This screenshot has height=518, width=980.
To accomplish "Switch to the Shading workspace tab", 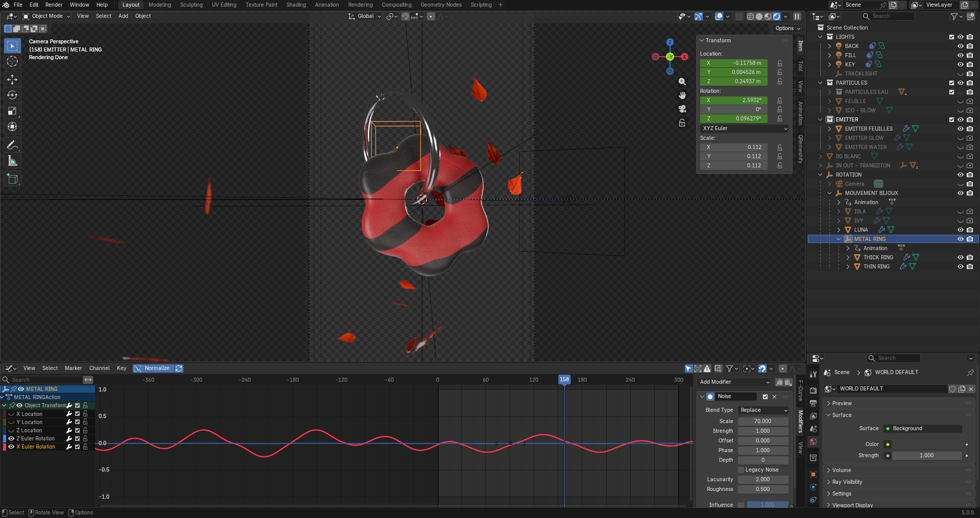I will click(x=296, y=5).
